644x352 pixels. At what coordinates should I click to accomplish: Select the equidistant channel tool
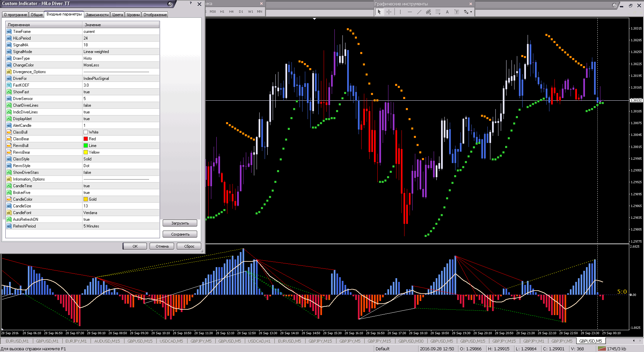(x=428, y=12)
